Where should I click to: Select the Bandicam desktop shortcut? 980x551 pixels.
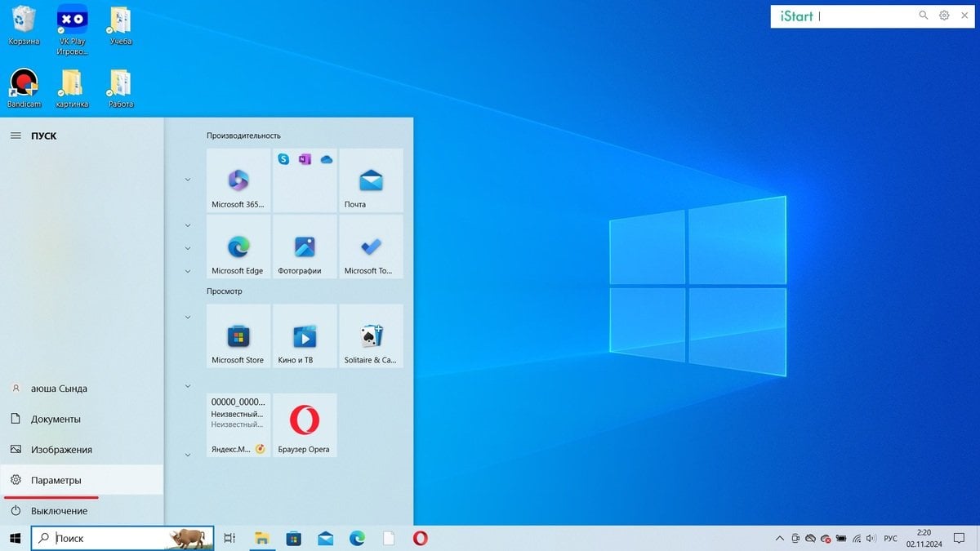point(24,88)
